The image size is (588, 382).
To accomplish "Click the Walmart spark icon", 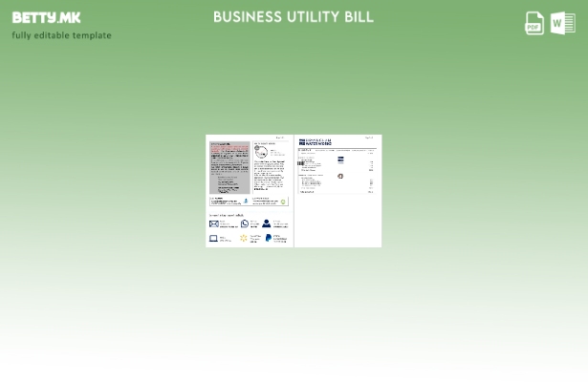I will click(x=244, y=238).
